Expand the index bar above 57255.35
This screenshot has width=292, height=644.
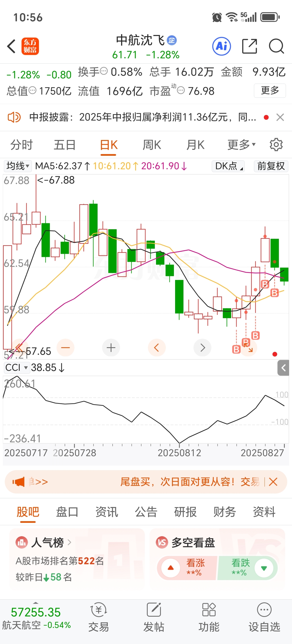click(36, 603)
